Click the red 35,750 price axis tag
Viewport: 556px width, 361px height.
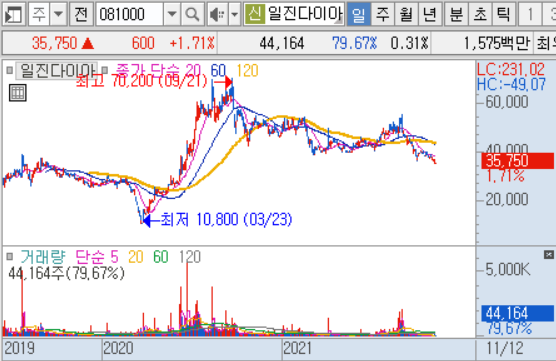tap(517, 161)
